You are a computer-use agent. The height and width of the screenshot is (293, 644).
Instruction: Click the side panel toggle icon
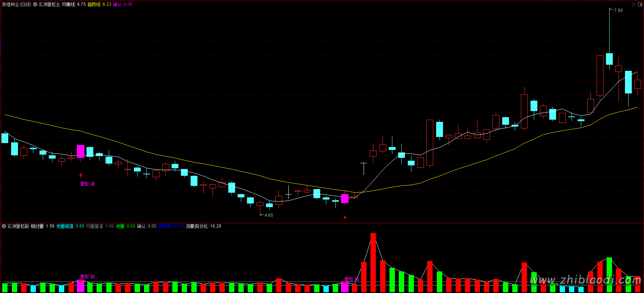[640, 4]
